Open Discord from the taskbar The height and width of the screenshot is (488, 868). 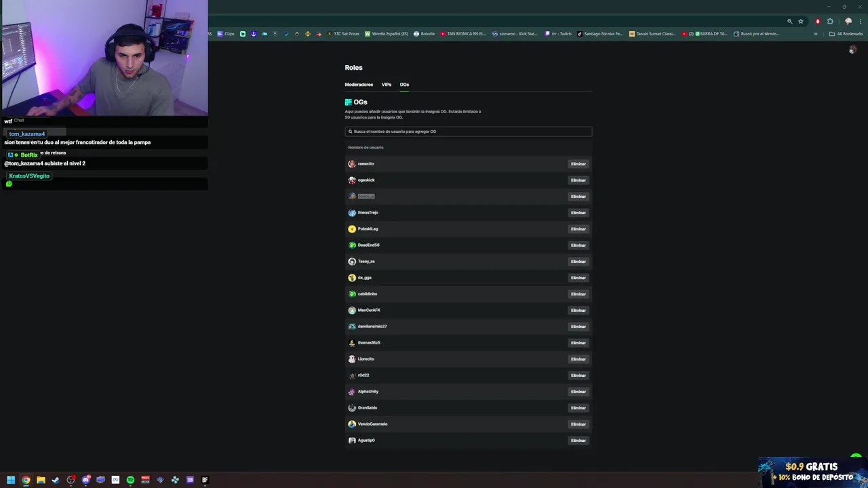coord(86,480)
